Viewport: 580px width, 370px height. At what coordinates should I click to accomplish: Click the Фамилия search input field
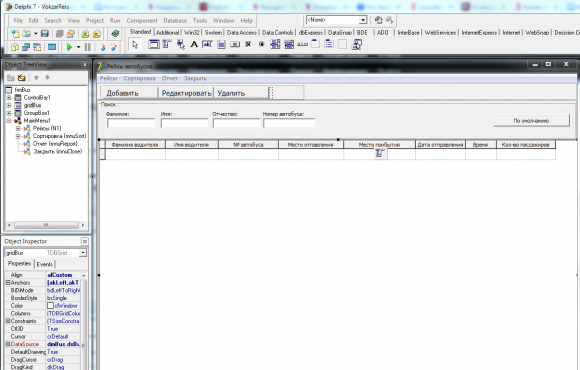click(x=131, y=123)
